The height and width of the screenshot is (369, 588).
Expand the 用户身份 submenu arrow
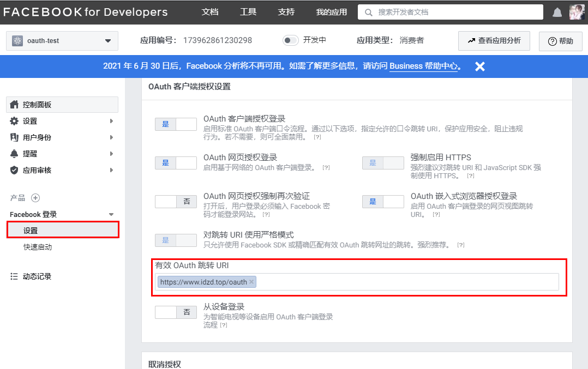[111, 137]
